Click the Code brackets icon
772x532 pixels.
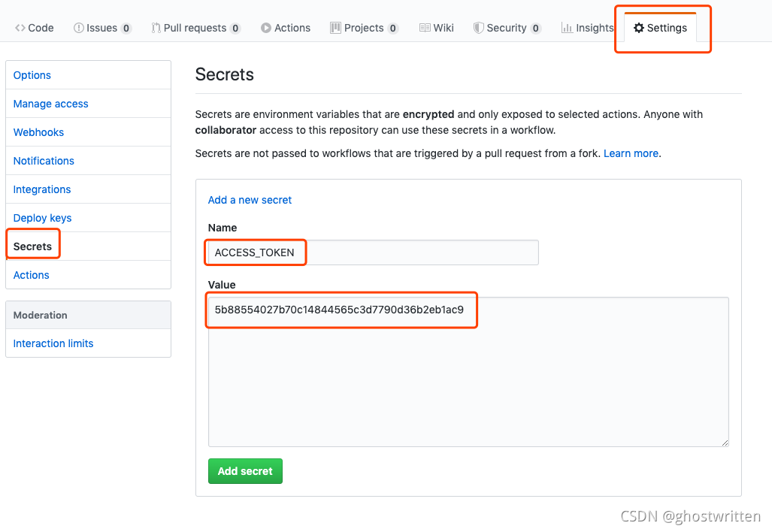(x=20, y=28)
